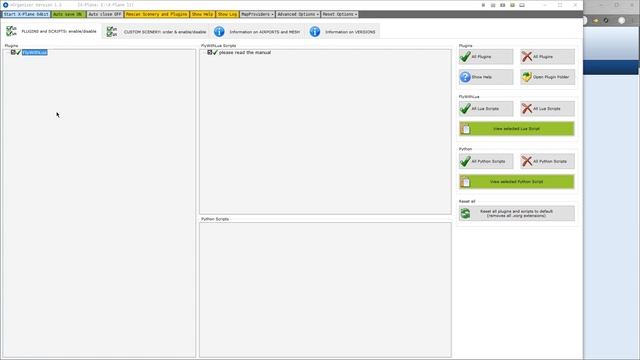Screen dimensions: 640x360
Task: Click the blue question mark Show Help button
Action: (x=486, y=77)
